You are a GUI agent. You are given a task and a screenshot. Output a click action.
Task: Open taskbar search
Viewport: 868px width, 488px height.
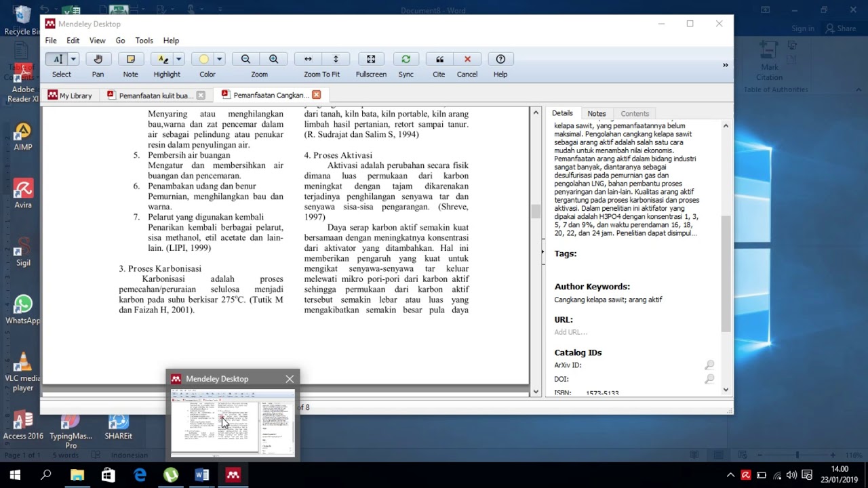pyautogui.click(x=46, y=475)
